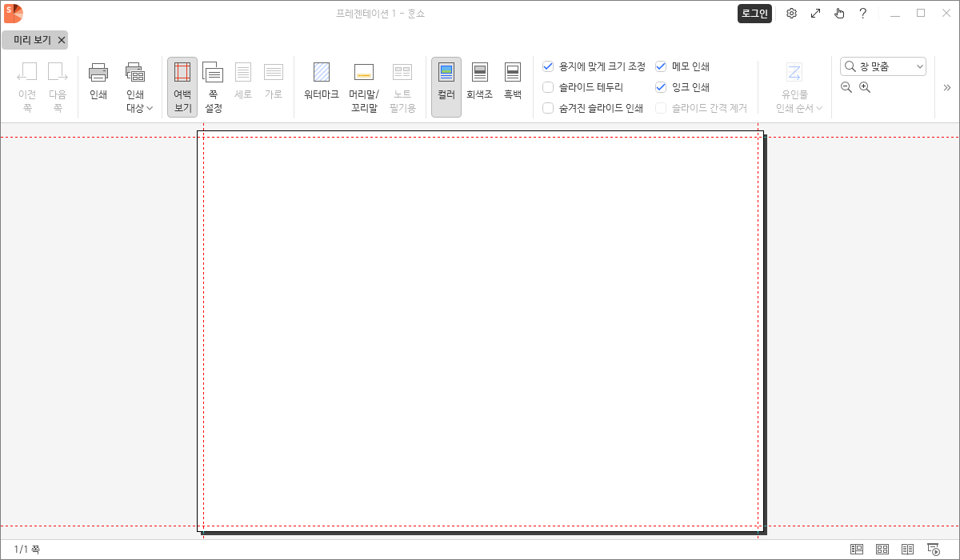Image resolution: width=960 pixels, height=560 pixels.
Task: Select 컬러 color print mode
Action: (446, 87)
